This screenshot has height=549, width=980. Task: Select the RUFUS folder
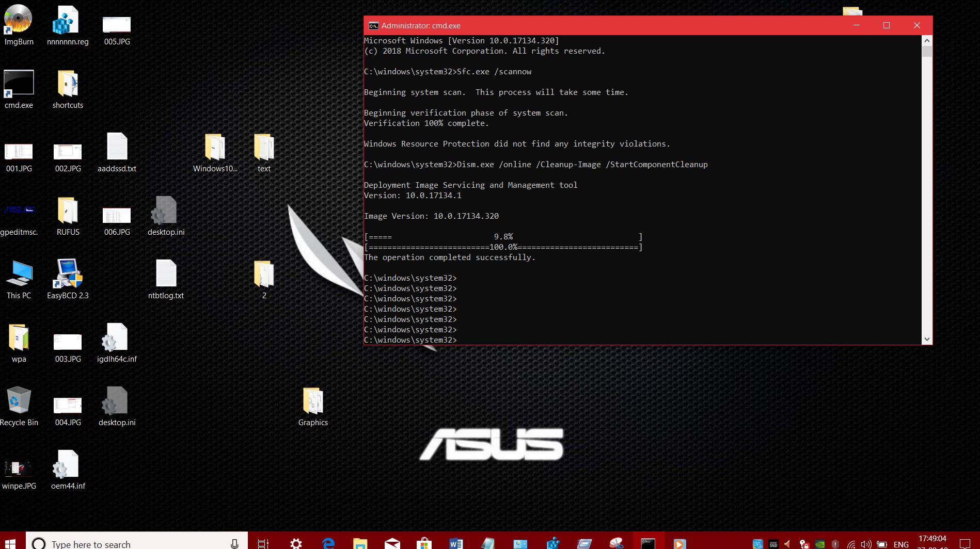[68, 216]
